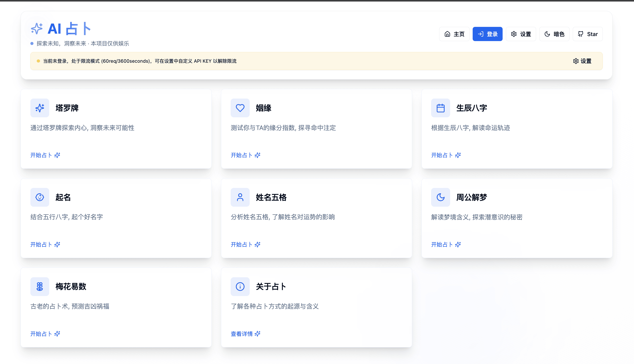Click the GitHub Star button
Image resolution: width=634 pixels, height=364 pixels.
pyautogui.click(x=587, y=34)
